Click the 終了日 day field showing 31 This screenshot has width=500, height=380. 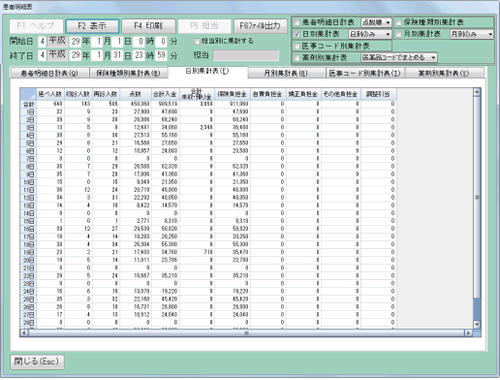(x=117, y=55)
